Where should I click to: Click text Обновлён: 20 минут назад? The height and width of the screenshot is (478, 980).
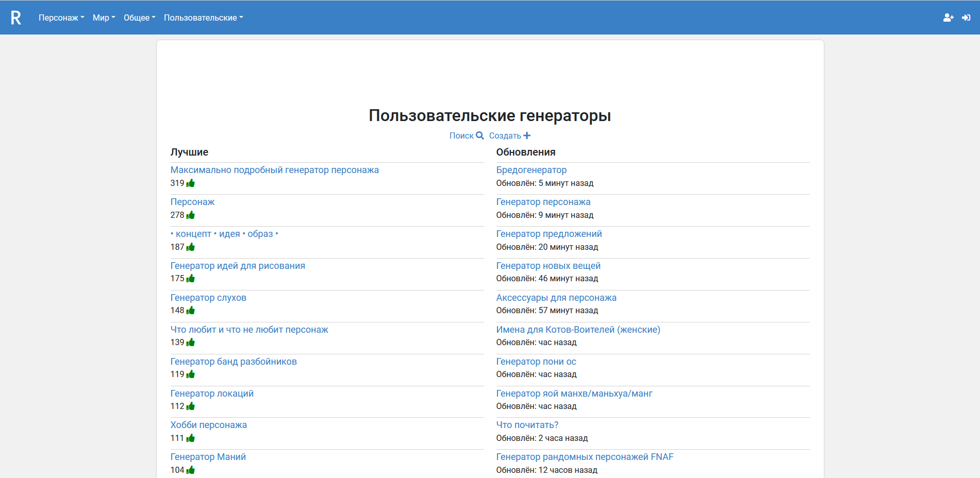coord(547,247)
